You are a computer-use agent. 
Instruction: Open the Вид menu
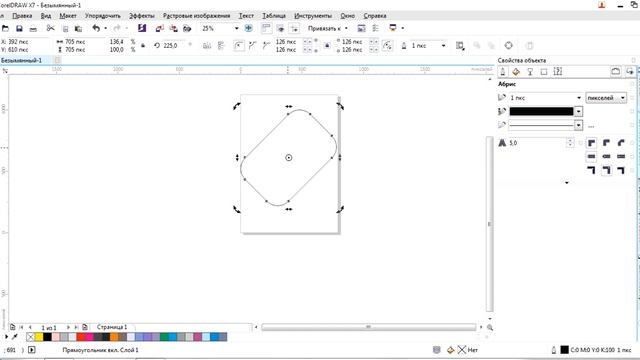(46, 16)
